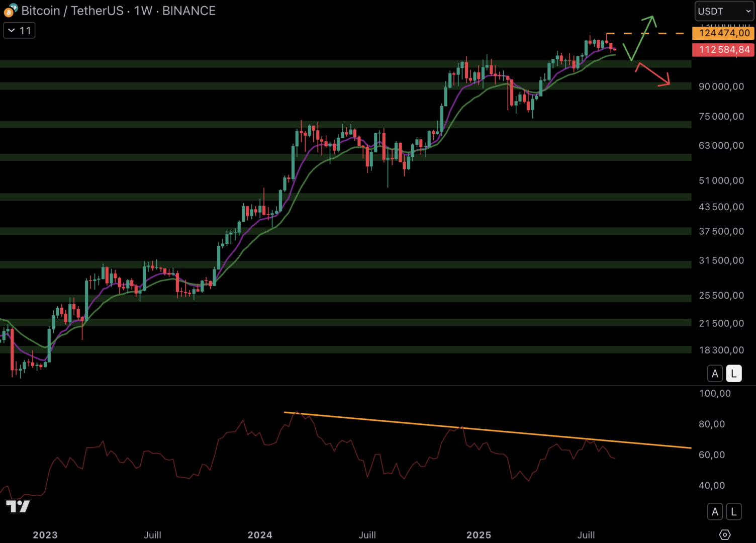Click the 43 500,00 price axis label
Image resolution: width=756 pixels, height=543 pixels.
tap(721, 207)
